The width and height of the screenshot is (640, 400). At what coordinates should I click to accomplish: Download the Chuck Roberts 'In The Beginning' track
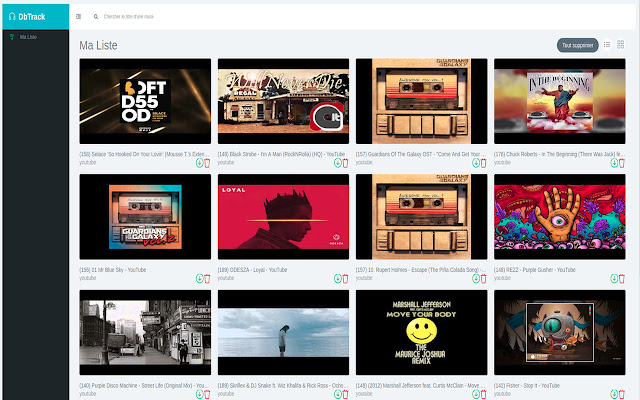614,163
